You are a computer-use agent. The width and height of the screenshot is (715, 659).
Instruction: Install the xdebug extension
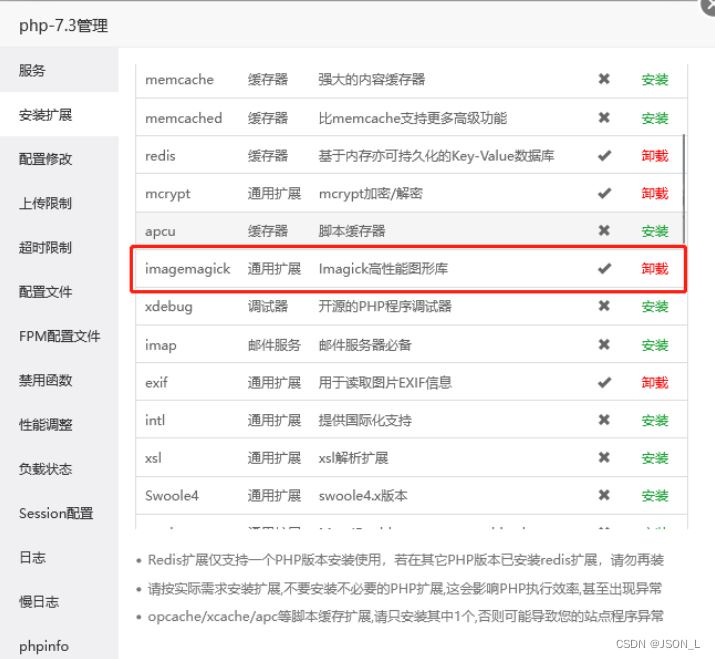click(x=655, y=306)
